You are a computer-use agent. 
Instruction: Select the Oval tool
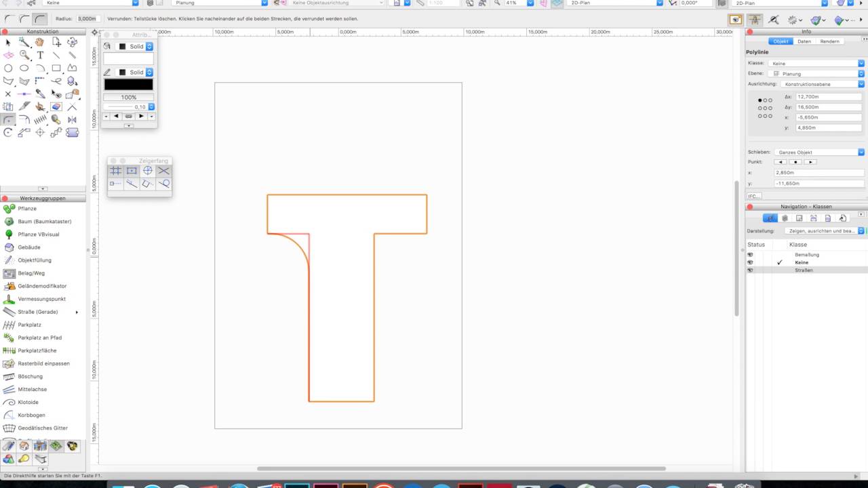click(24, 68)
